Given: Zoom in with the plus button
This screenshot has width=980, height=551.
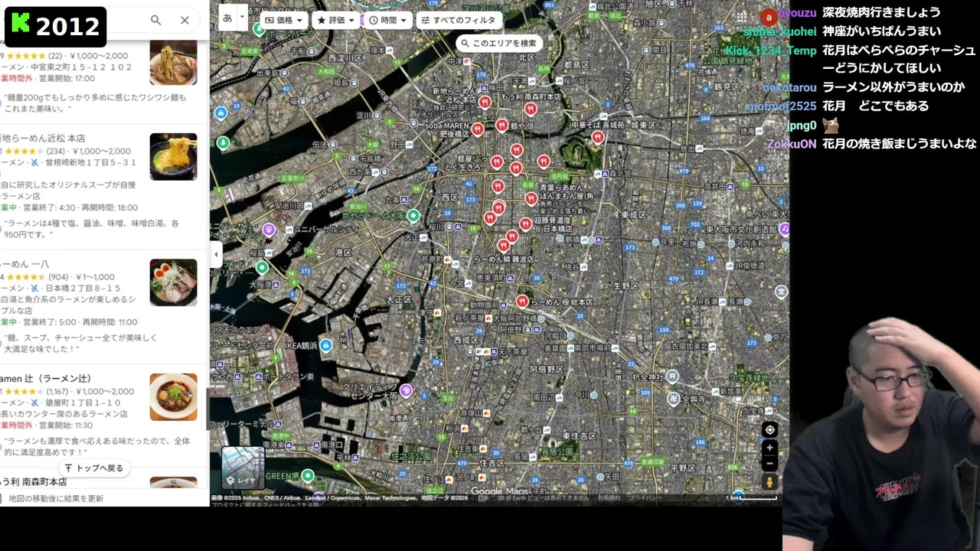Looking at the screenshot, I should click(769, 448).
